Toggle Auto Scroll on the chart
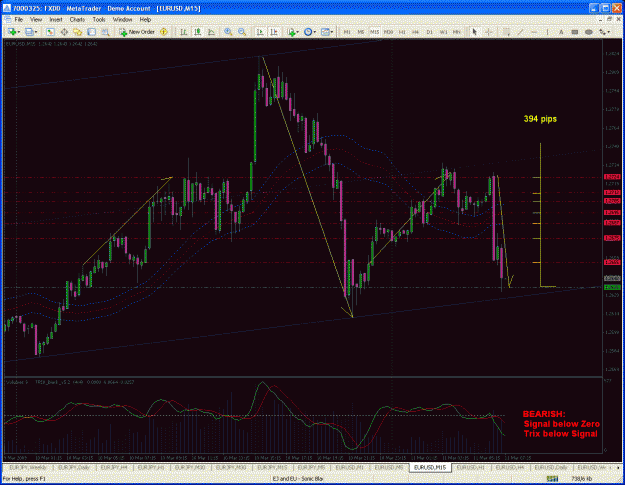The width and height of the screenshot is (625, 485). (260, 32)
